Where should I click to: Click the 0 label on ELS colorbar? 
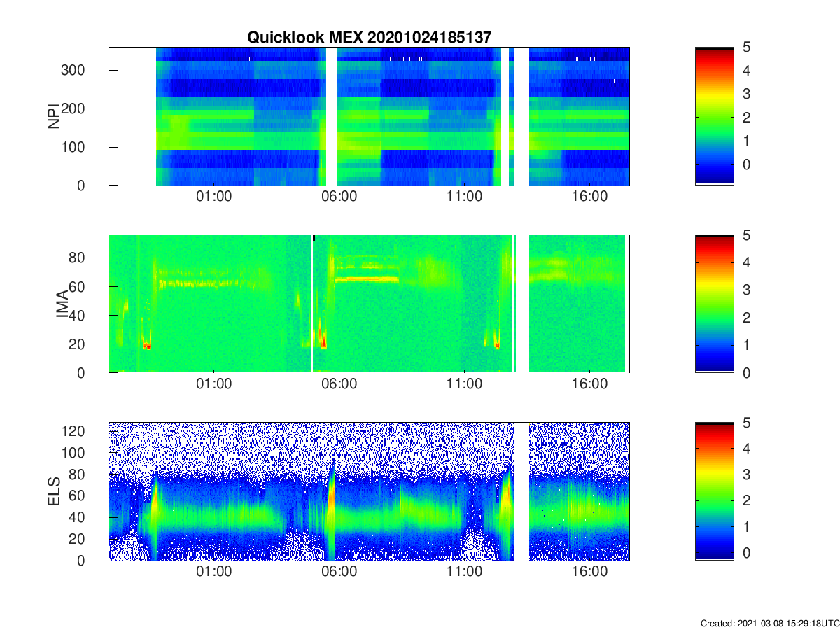pyautogui.click(x=747, y=553)
